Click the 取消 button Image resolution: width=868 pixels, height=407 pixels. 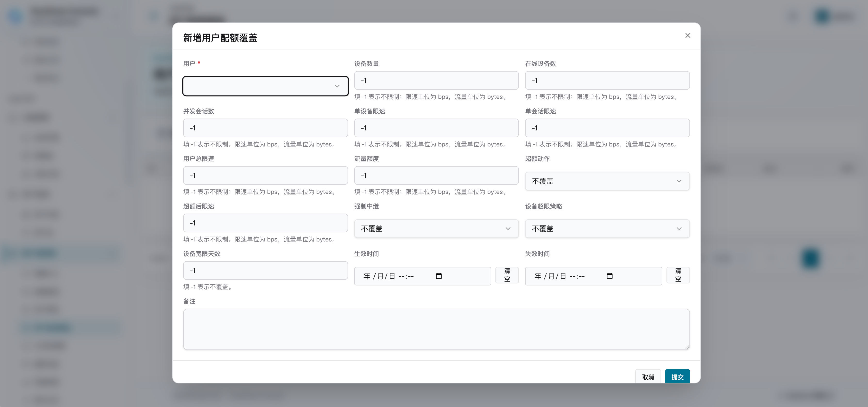tap(648, 377)
